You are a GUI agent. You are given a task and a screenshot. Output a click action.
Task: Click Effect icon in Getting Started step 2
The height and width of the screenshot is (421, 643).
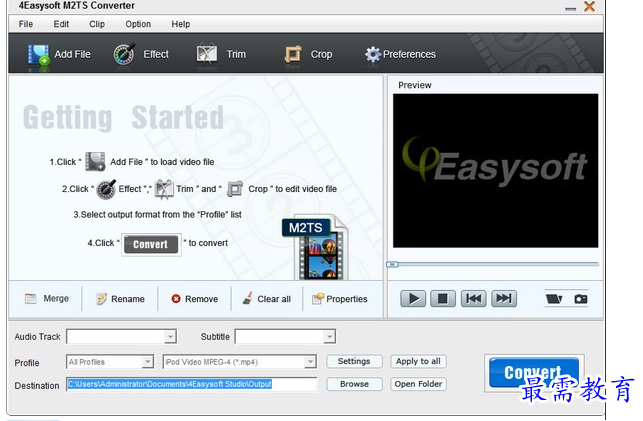tap(106, 189)
